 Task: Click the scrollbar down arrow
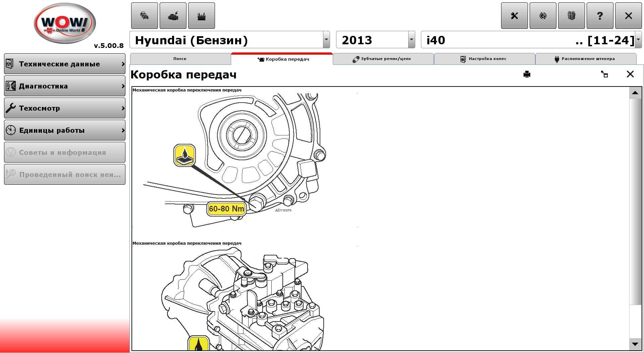point(635,344)
